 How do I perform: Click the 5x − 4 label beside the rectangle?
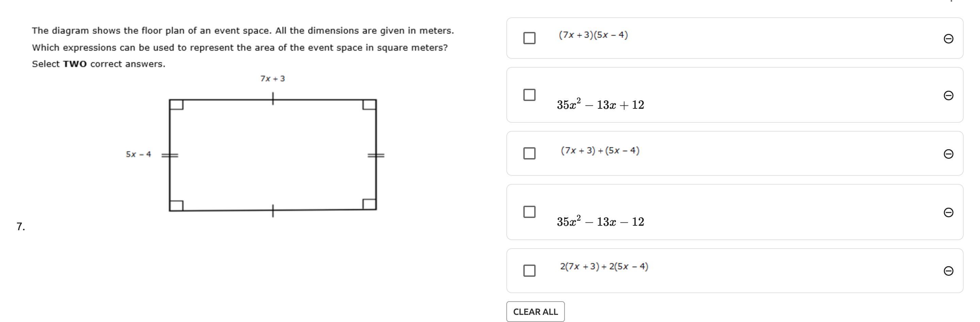138,154
